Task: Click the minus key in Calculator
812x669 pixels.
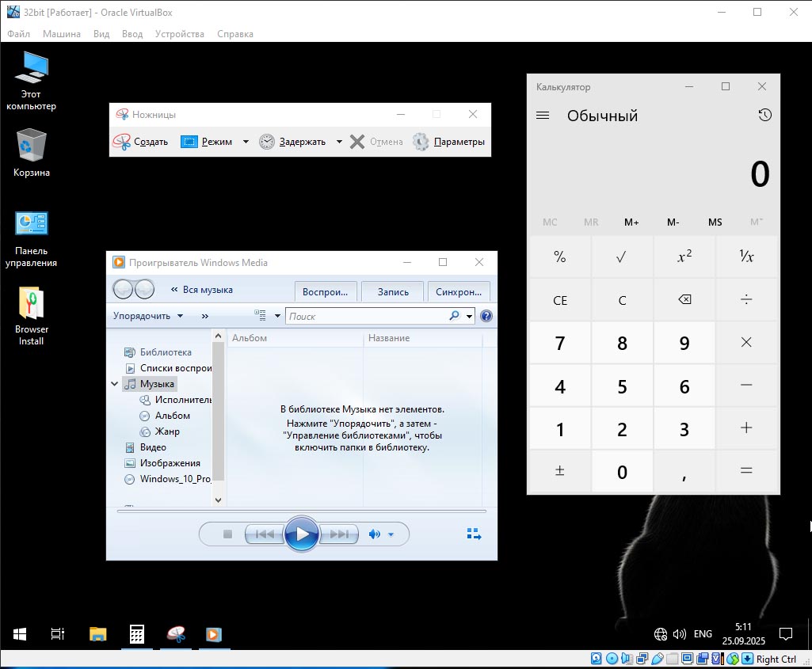Action: click(746, 386)
